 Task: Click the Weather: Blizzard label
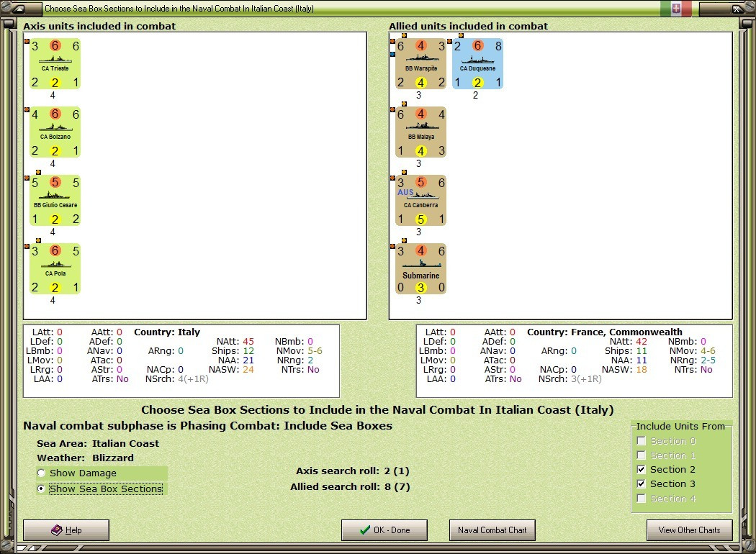click(86, 458)
